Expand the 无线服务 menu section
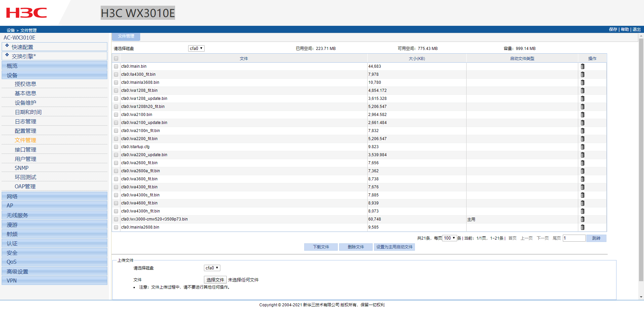The height and width of the screenshot is (309, 644). click(54, 215)
